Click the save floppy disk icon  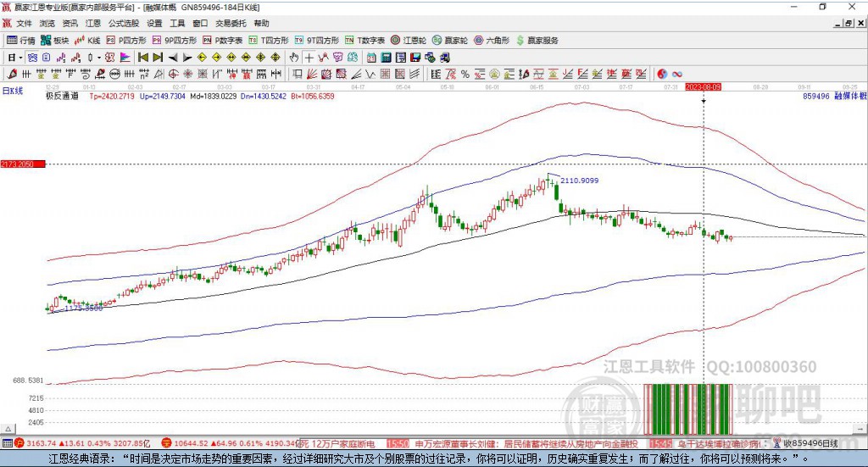[x=415, y=58]
